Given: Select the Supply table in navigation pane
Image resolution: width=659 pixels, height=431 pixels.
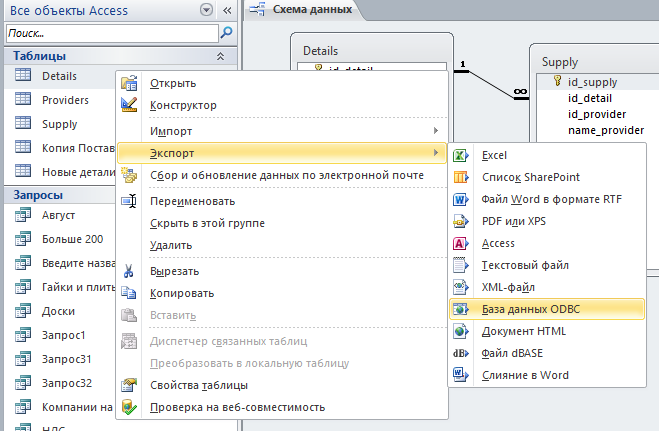Looking at the screenshot, I should click(x=60, y=124).
